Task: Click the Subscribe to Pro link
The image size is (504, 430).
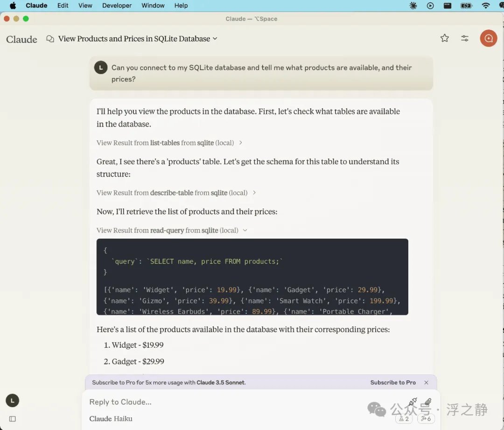Action: coord(393,382)
